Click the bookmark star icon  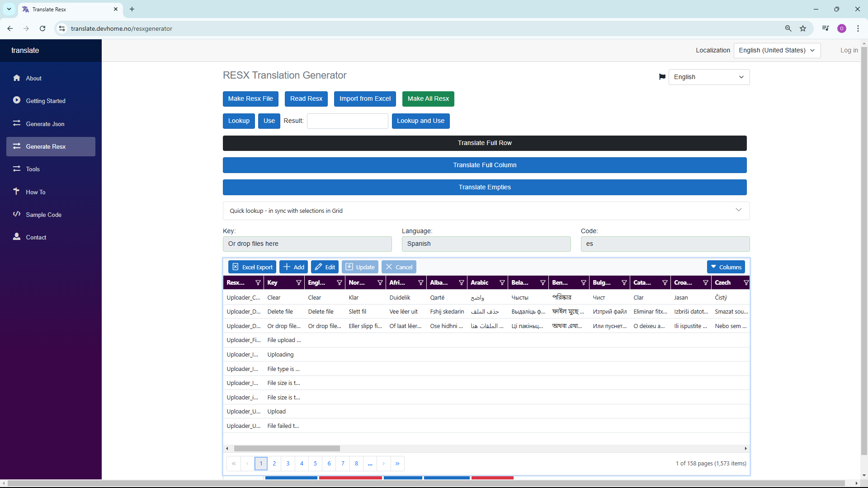pyautogui.click(x=803, y=28)
